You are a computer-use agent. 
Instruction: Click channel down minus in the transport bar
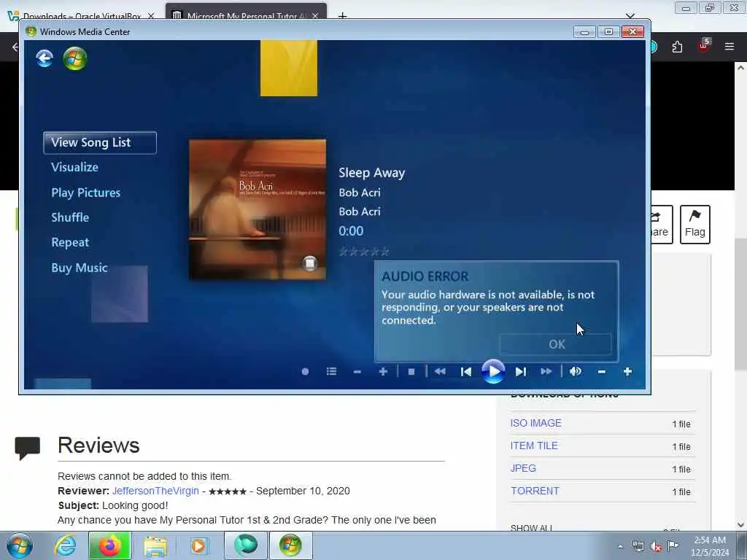357,372
